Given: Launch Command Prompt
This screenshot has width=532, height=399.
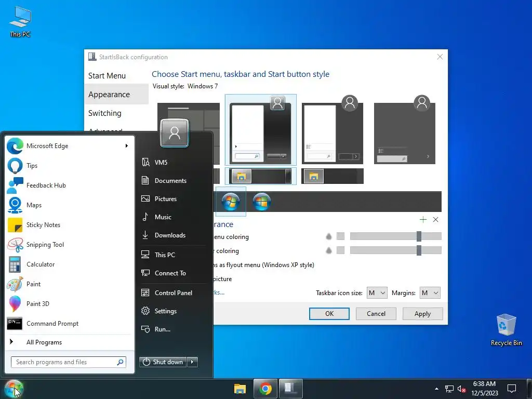Looking at the screenshot, I should pyautogui.click(x=68, y=323).
